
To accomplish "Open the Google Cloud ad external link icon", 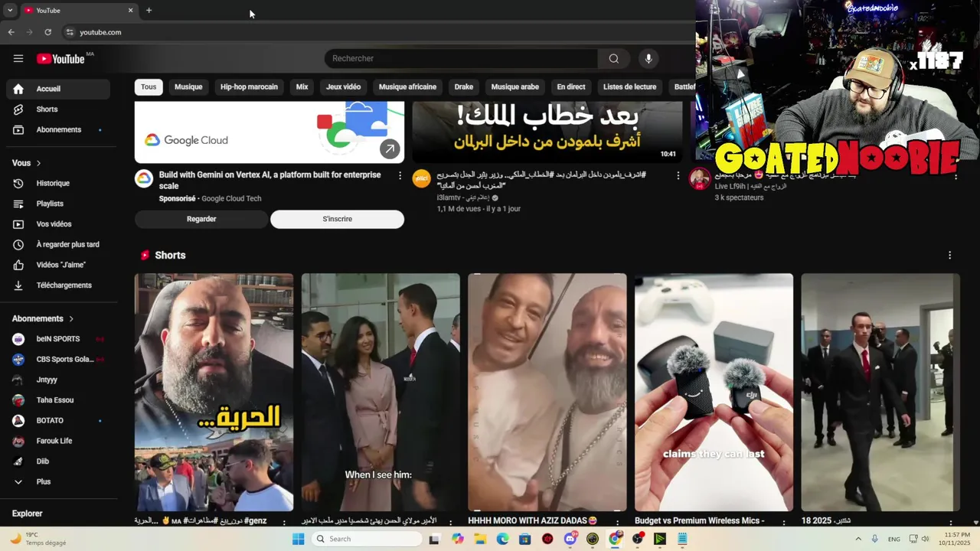I will [390, 149].
